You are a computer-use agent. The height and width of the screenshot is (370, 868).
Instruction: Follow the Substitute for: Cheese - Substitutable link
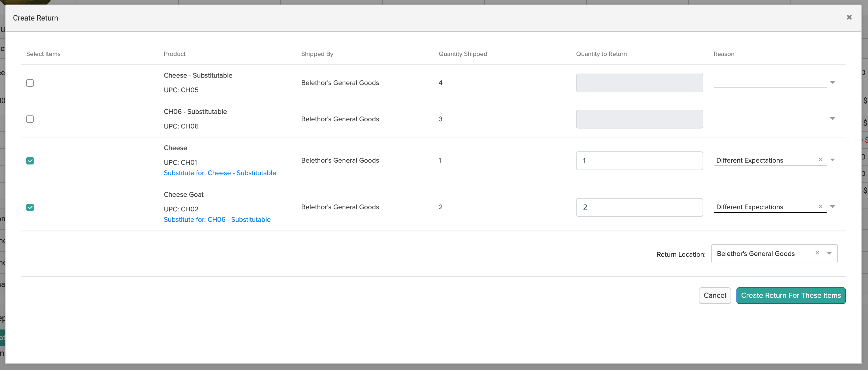[220, 173]
